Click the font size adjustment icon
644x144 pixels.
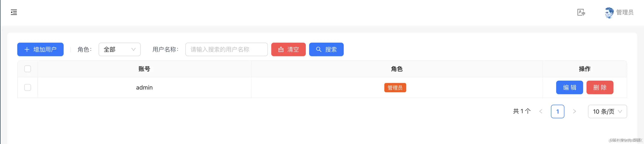[581, 12]
